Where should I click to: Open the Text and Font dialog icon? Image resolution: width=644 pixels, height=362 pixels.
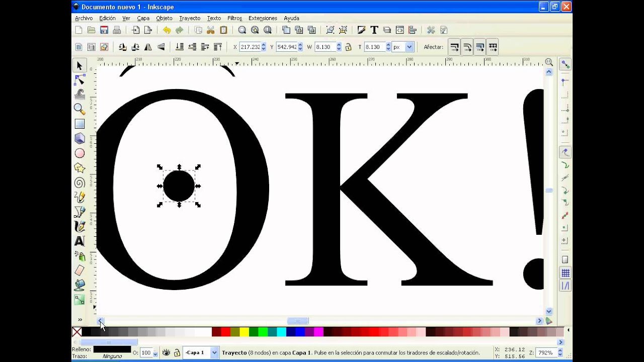(374, 30)
